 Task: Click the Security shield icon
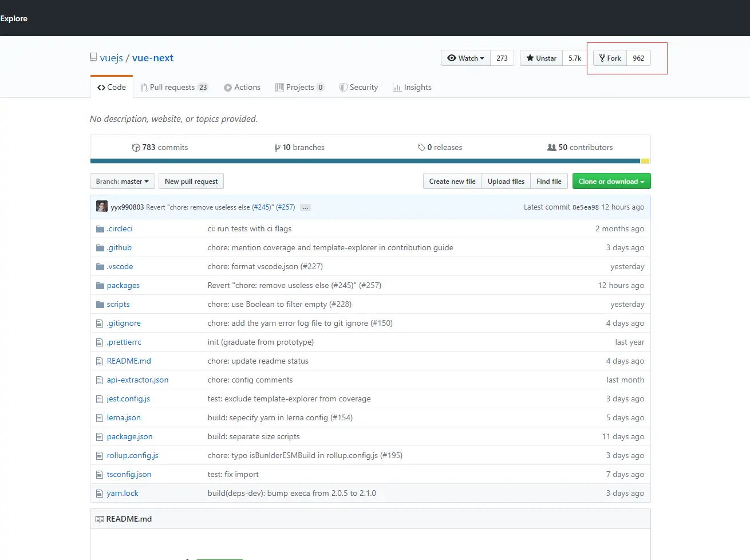coord(344,88)
